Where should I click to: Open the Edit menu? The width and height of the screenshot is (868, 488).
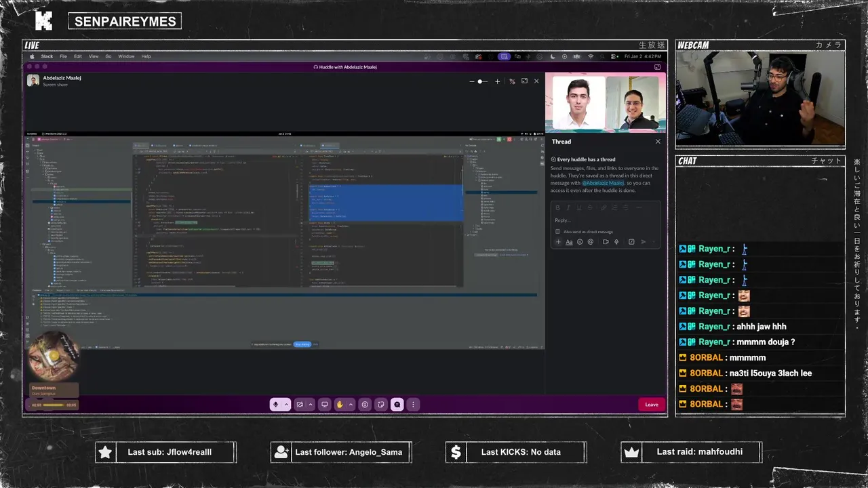[x=78, y=56]
